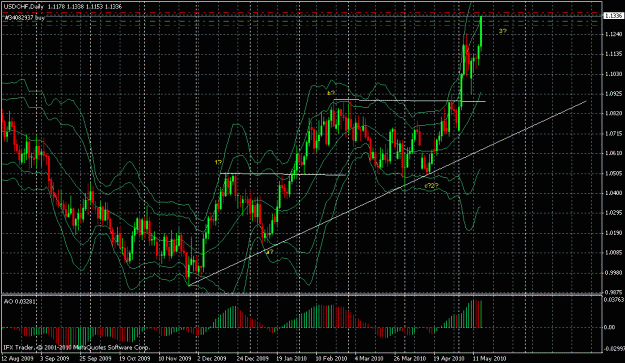This screenshot has width=625, height=363.
Task: Click the 10 Nov 2009 date label
Action: pos(175,358)
